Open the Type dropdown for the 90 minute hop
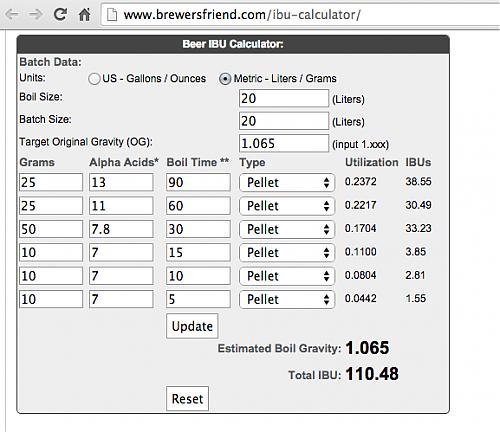The width and height of the screenshot is (500, 432). tap(287, 182)
